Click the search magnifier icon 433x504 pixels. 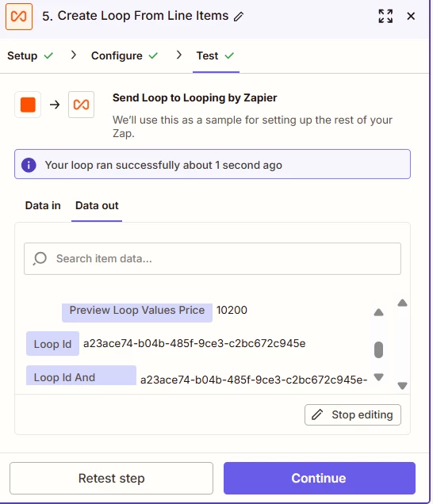click(x=40, y=258)
